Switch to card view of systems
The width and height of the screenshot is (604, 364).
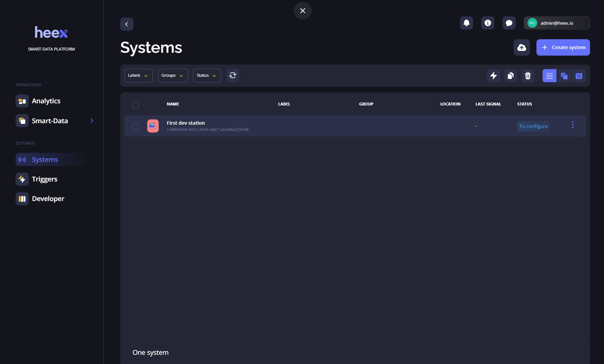(x=564, y=76)
